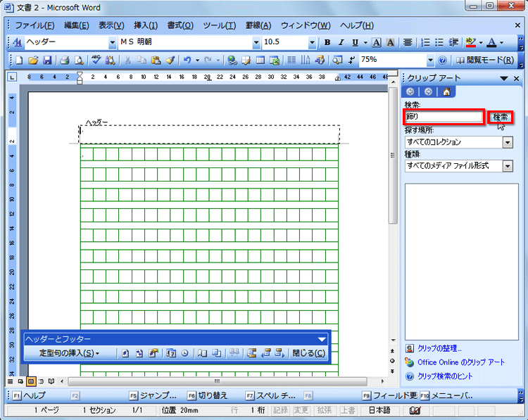Toggle 上書 overtype mode in status bar
Screen dimensions: 528x420
(x=347, y=410)
